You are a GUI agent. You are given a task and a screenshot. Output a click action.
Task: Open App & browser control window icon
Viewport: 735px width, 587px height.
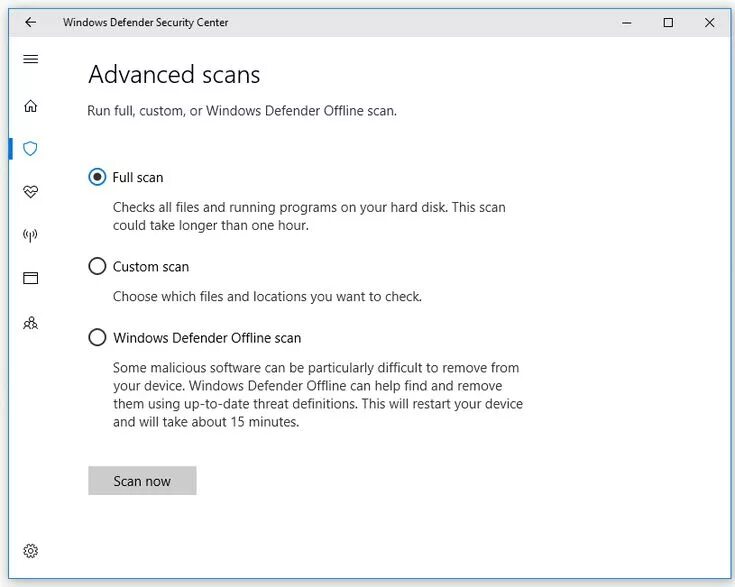tap(30, 278)
